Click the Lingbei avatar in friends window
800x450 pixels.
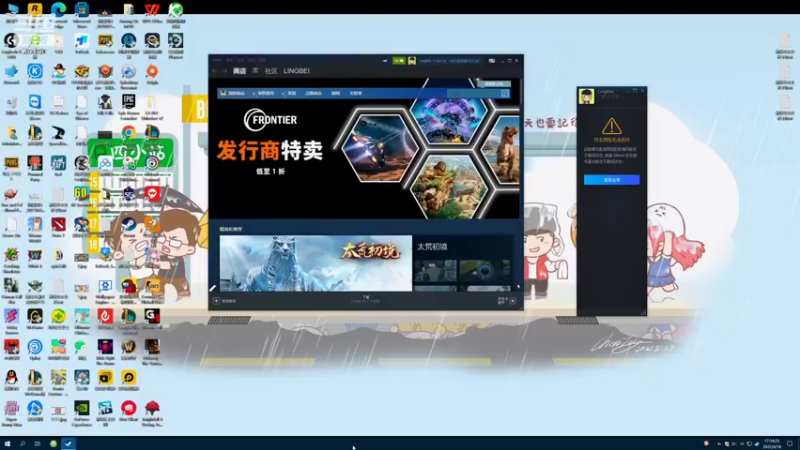click(x=586, y=96)
